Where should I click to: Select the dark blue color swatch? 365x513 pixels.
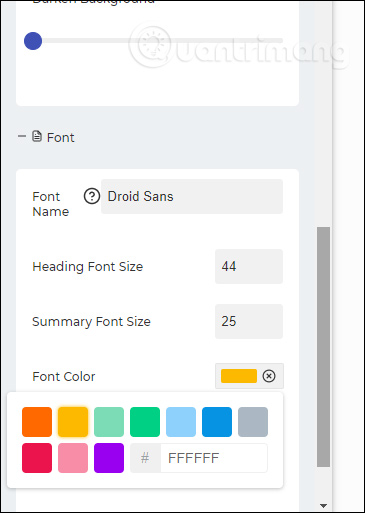tap(217, 422)
